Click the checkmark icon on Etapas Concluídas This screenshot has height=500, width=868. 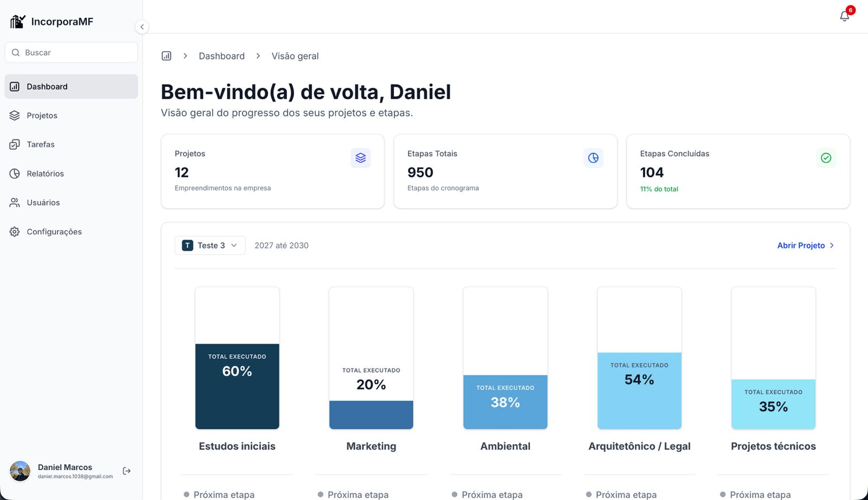[826, 158]
